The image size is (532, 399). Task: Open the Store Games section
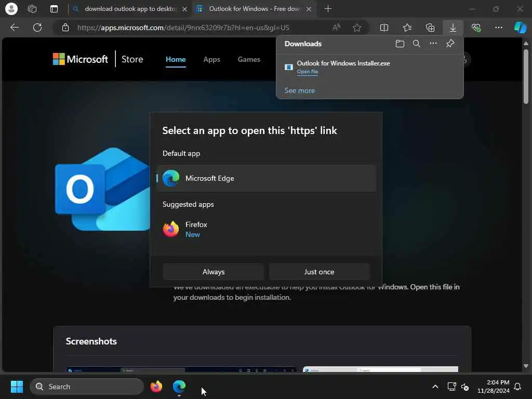tap(249, 59)
